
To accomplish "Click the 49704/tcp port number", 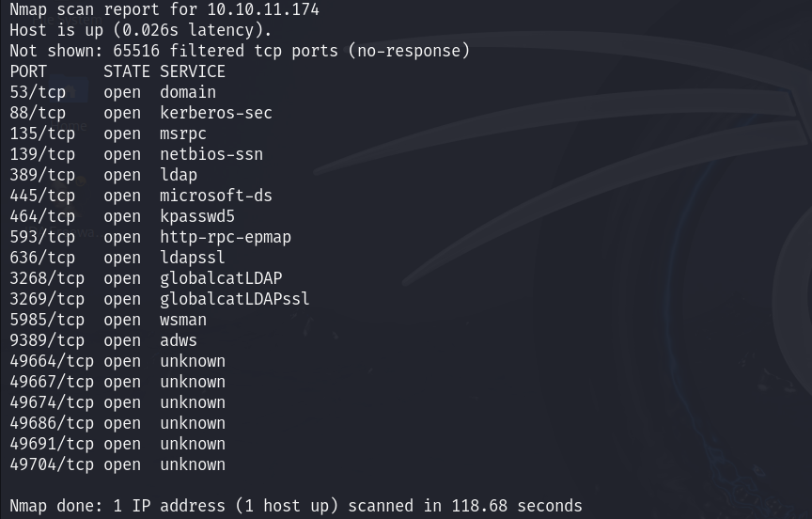I will coord(52,464).
